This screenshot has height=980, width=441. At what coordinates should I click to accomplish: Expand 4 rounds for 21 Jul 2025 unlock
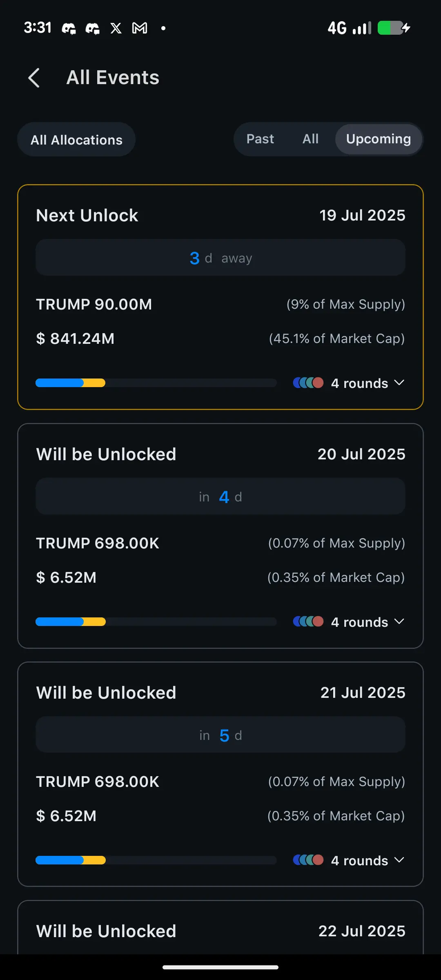[x=367, y=860]
